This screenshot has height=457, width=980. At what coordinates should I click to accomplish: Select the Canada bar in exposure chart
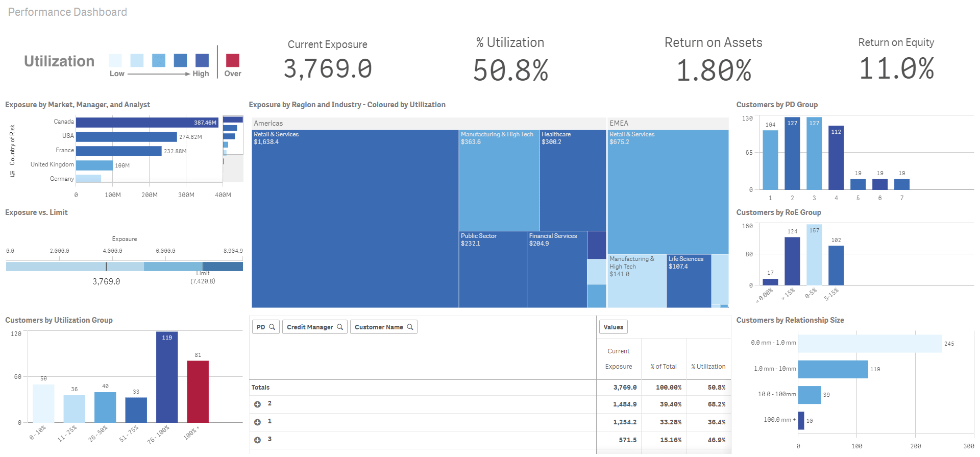pyautogui.click(x=148, y=123)
